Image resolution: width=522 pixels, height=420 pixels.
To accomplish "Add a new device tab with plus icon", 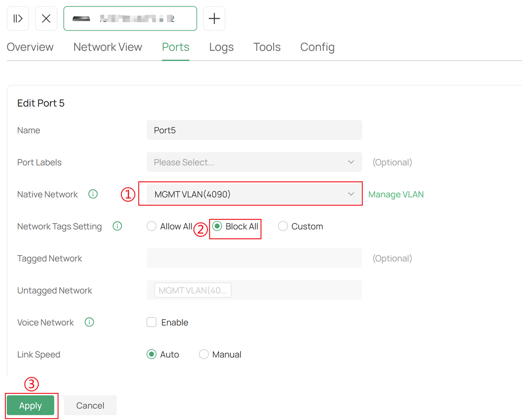I will (x=214, y=19).
